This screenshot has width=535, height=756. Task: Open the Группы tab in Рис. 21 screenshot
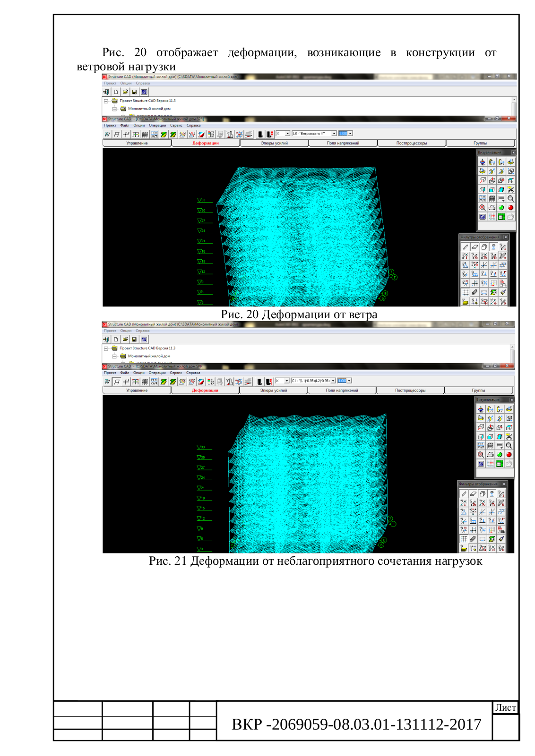pyautogui.click(x=478, y=391)
